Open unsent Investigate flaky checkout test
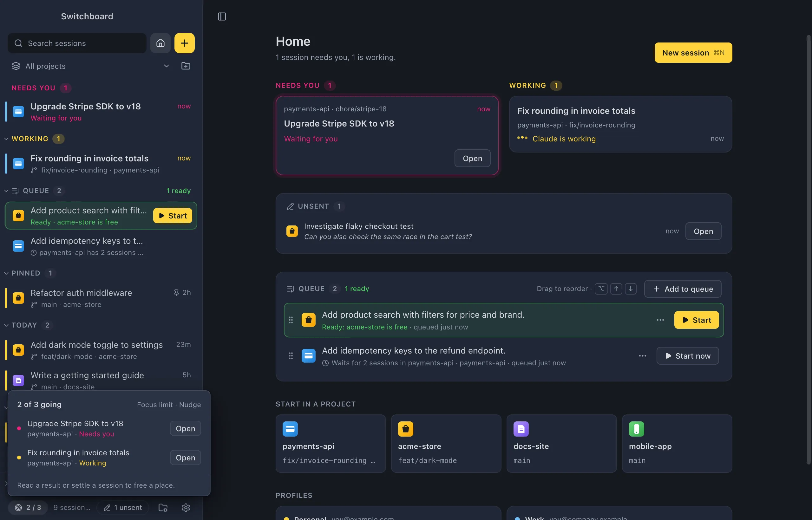This screenshot has height=520, width=812. pos(703,231)
